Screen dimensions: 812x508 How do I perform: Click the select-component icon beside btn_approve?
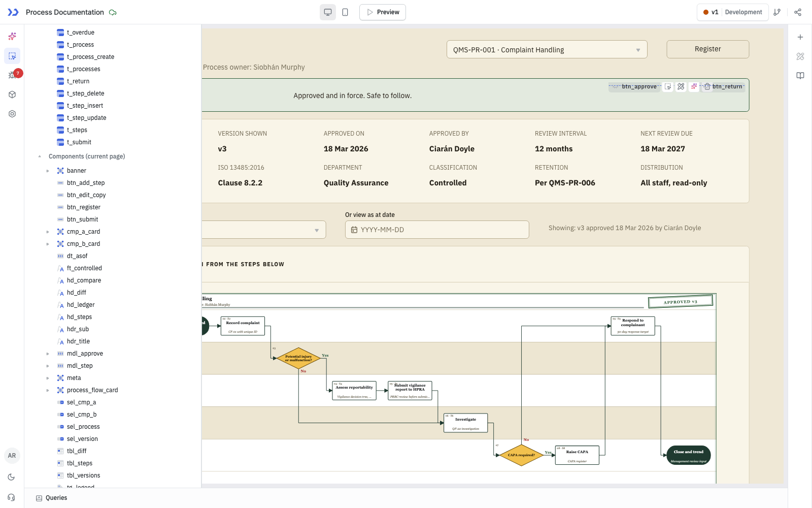(668, 87)
